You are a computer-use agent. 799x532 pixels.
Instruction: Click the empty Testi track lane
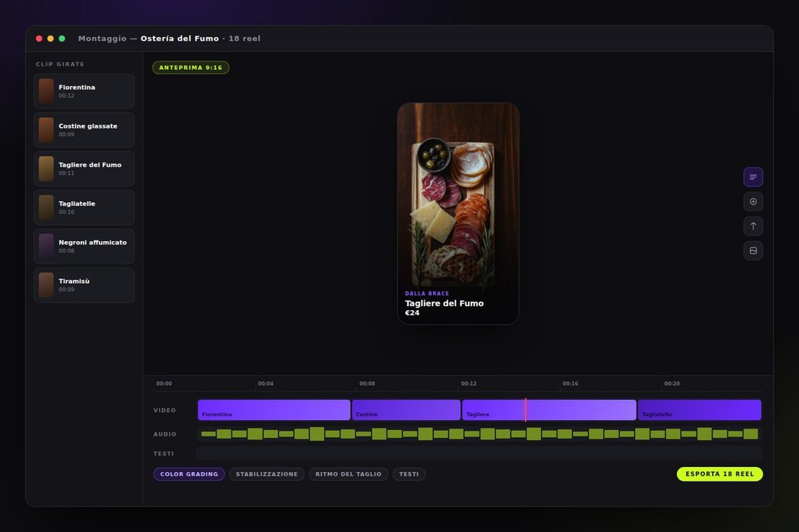tap(479, 454)
